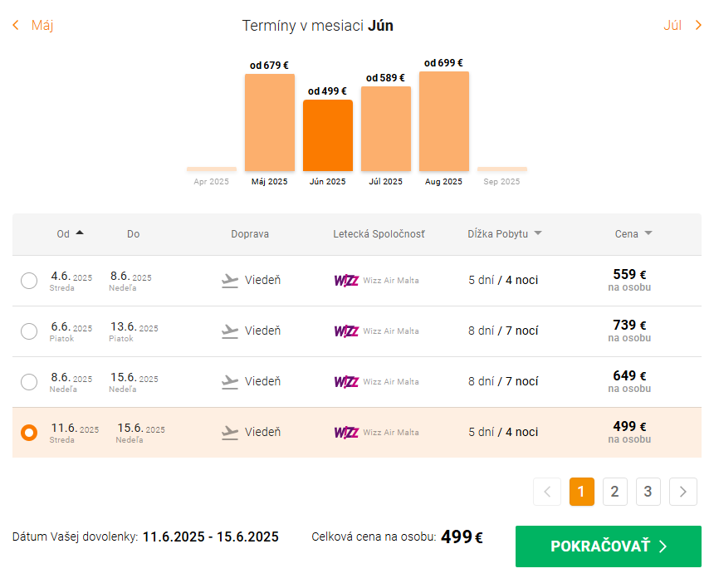This screenshot has height=588, width=714.
Task: Click the previous results page arrow
Action: click(x=546, y=492)
